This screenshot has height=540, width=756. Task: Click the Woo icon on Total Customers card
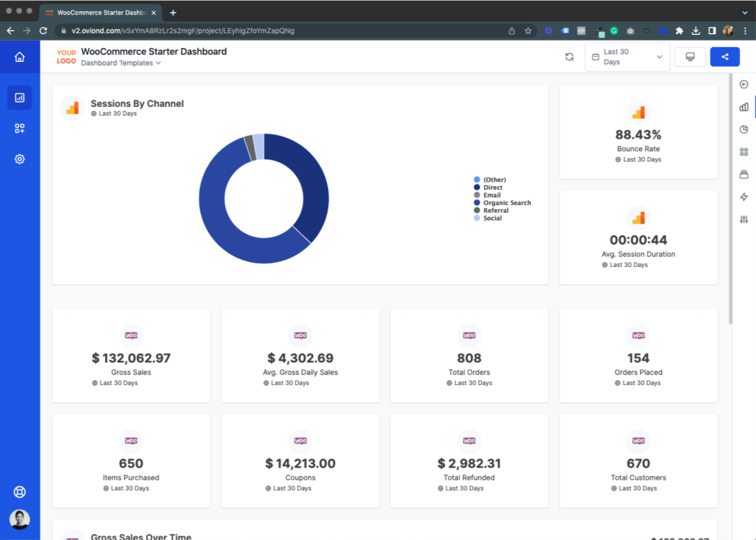tap(639, 440)
